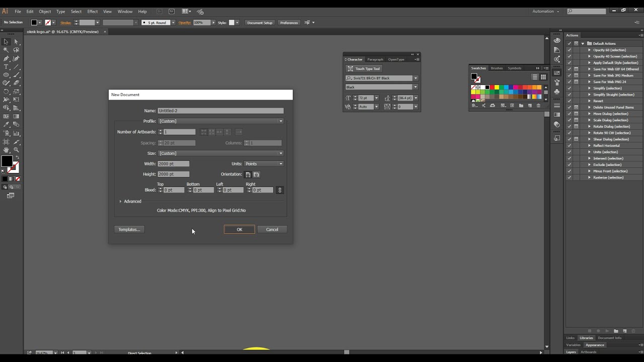Open the Effect menu
The height and width of the screenshot is (362, 644).
pyautogui.click(x=93, y=12)
